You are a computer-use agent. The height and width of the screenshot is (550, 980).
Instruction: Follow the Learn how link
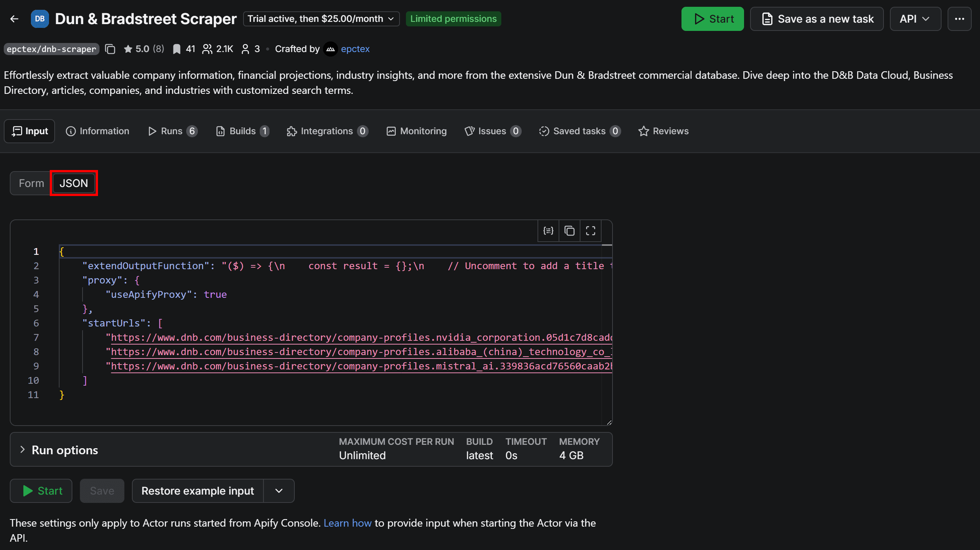coord(348,523)
